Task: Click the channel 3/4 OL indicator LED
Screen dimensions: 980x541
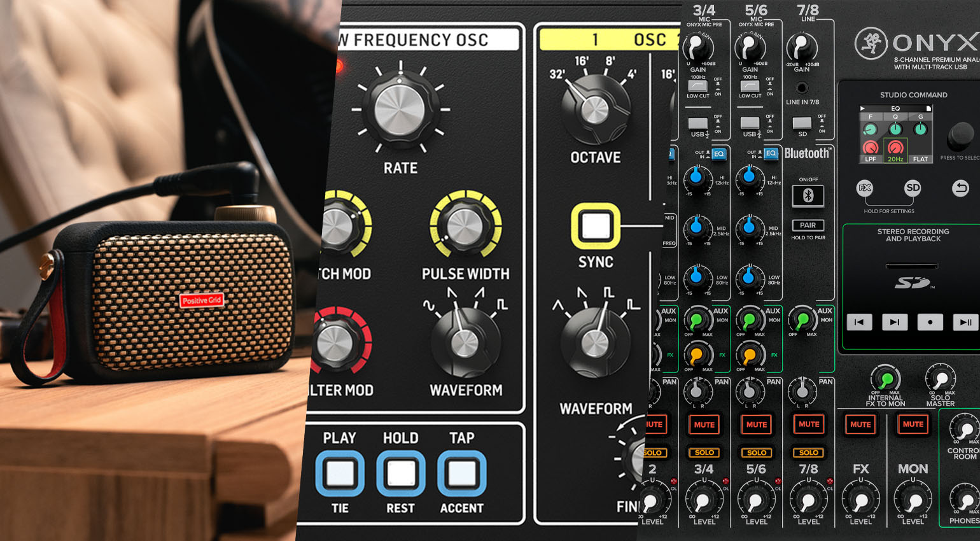Action: [x=725, y=481]
